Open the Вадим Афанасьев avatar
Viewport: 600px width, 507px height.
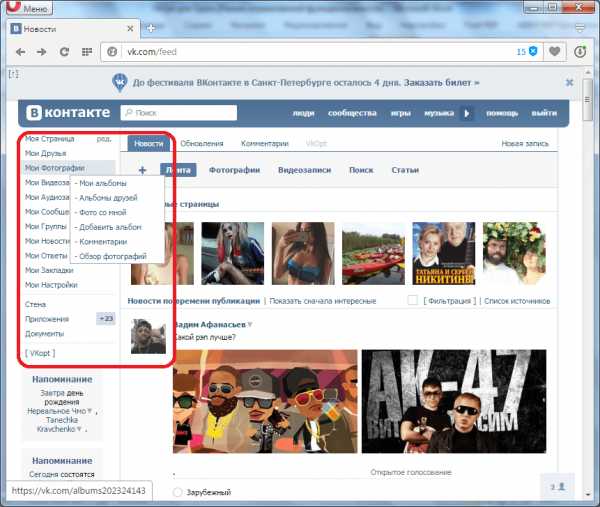(x=148, y=336)
